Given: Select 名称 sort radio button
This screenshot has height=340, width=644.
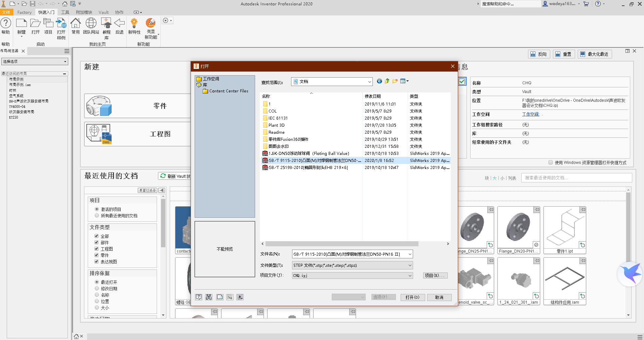Looking at the screenshot, I should 97,295.
